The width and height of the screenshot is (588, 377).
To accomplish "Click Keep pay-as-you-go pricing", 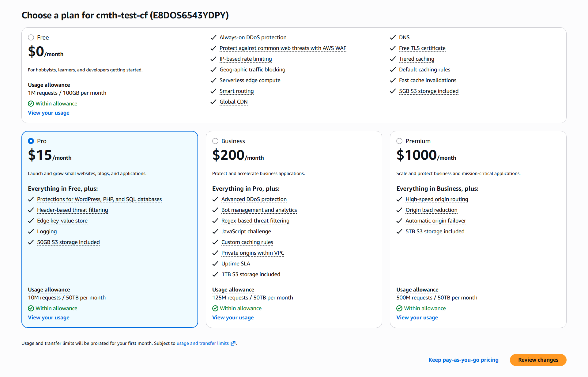I will 463,360.
